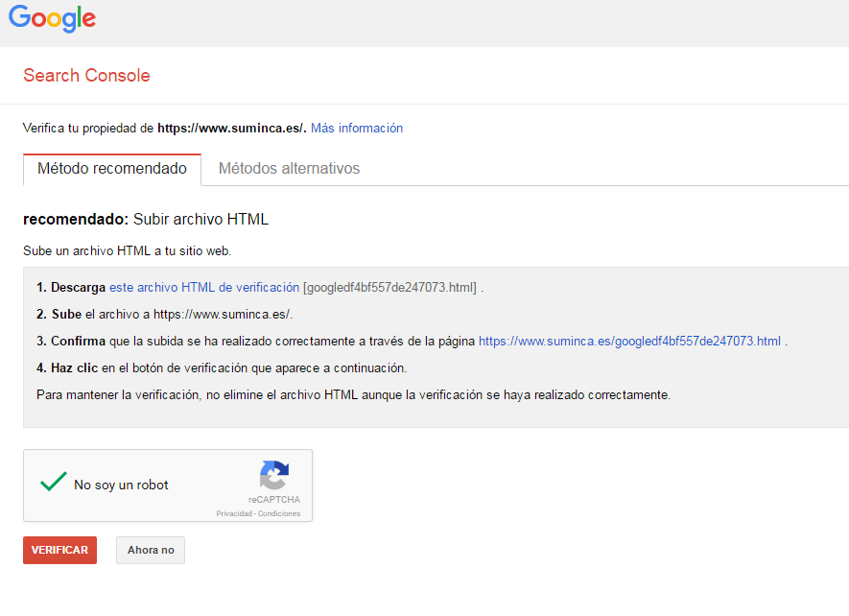Click step 2 "Sube el archivo" text

(165, 314)
